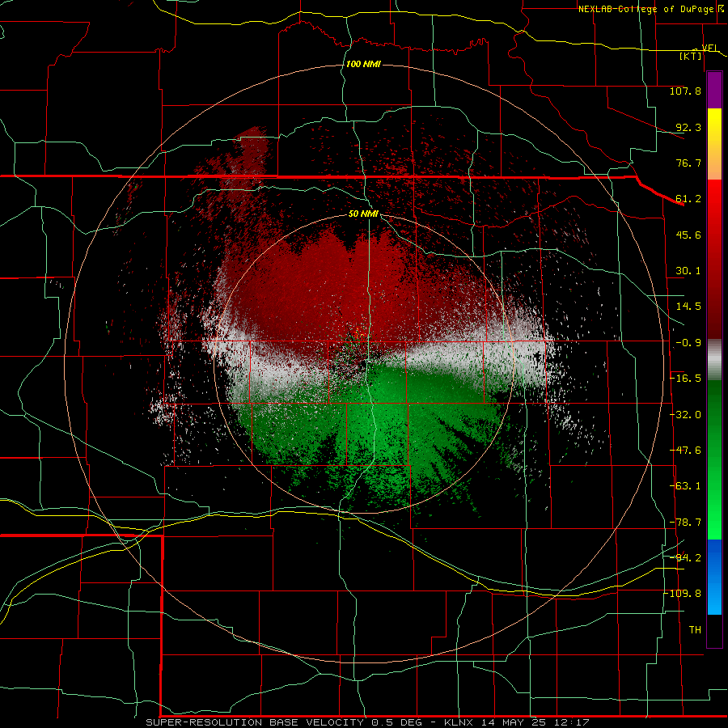Click the -47.6 legend value
728x728 pixels.
tap(685, 451)
